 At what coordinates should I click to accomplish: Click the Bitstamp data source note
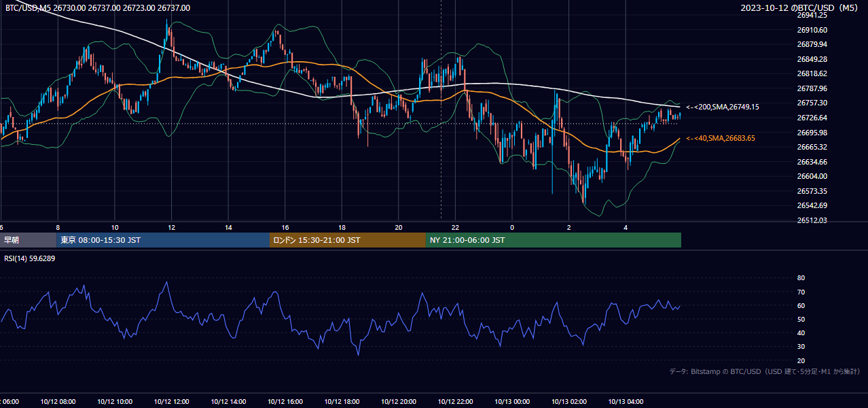pyautogui.click(x=765, y=371)
